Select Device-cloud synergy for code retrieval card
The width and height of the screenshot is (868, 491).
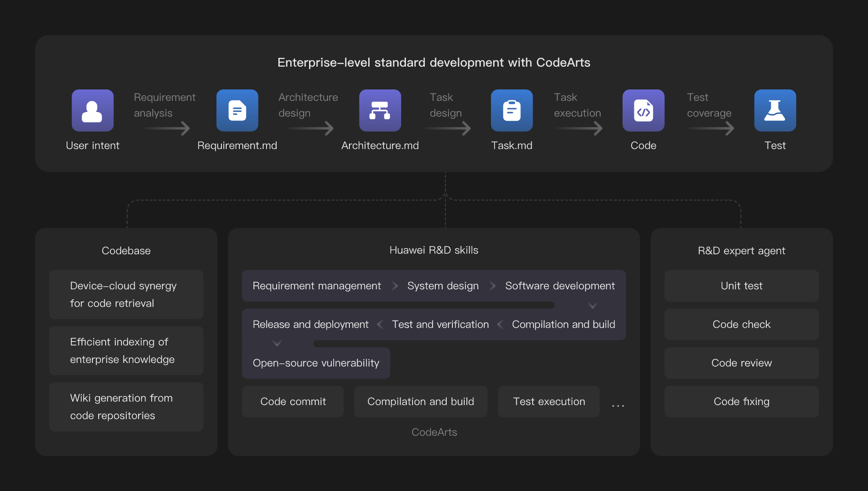[126, 295]
